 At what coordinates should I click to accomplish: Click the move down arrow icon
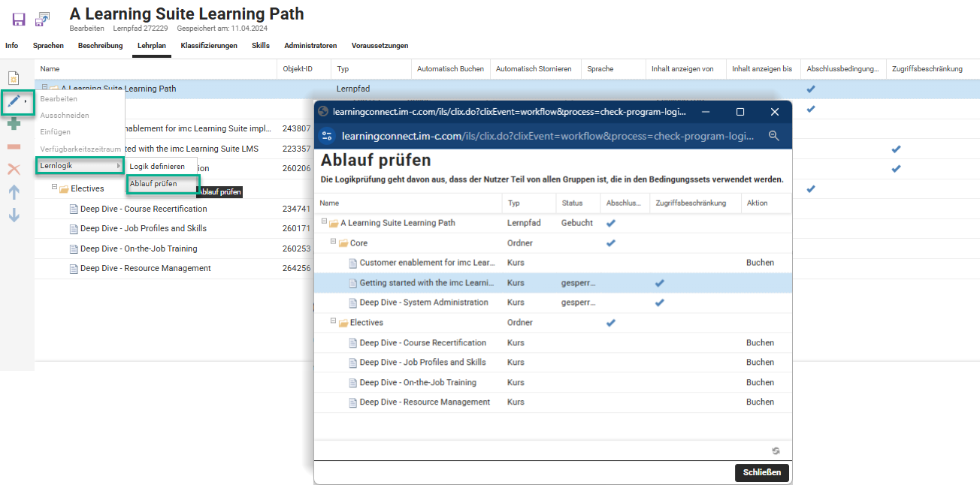coord(14,215)
